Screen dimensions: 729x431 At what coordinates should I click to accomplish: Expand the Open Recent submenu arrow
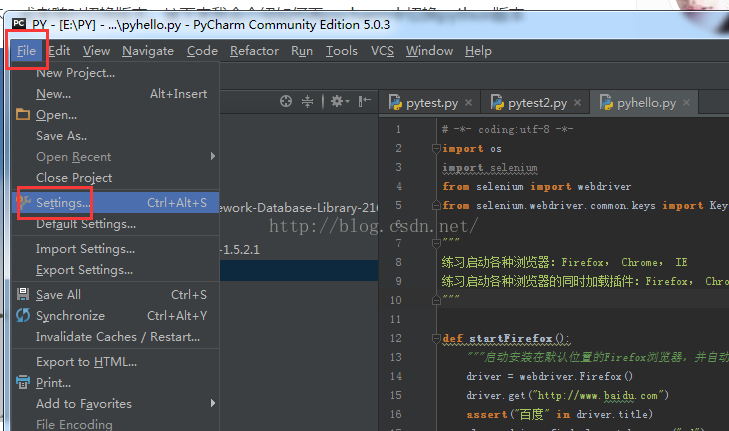[x=213, y=156]
